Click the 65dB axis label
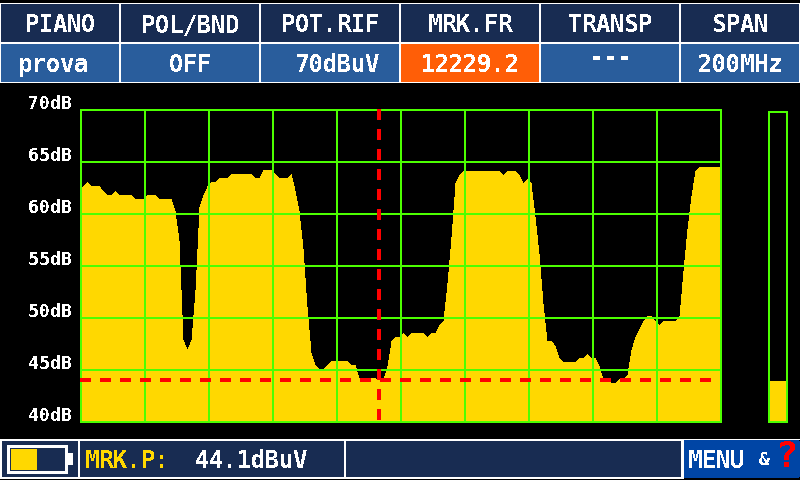 [50, 155]
